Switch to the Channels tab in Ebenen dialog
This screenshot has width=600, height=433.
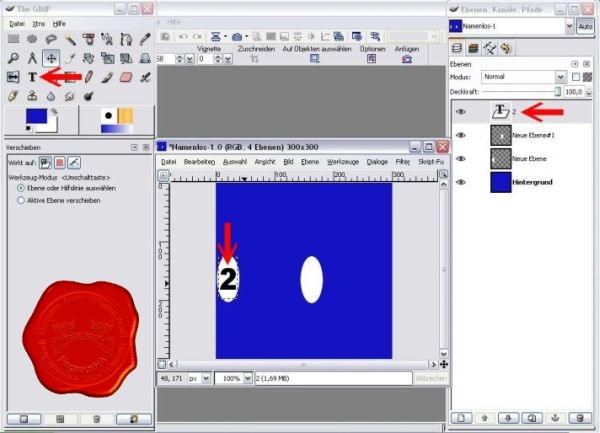[x=473, y=48]
